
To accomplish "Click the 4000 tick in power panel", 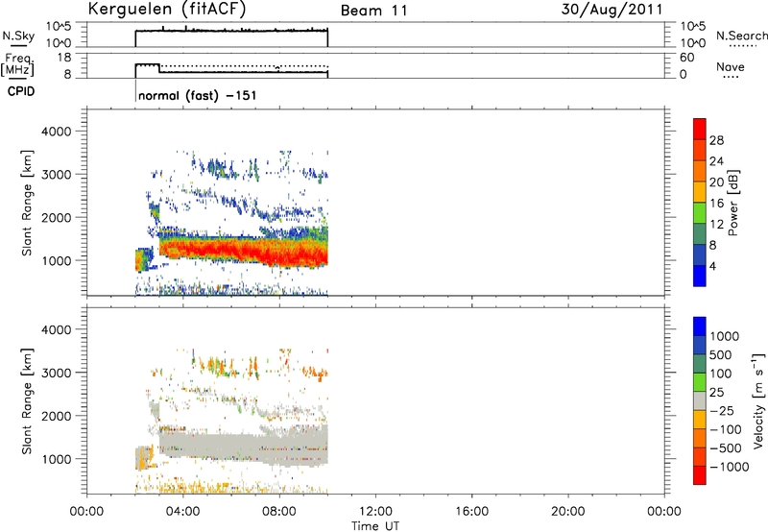I will [57, 132].
